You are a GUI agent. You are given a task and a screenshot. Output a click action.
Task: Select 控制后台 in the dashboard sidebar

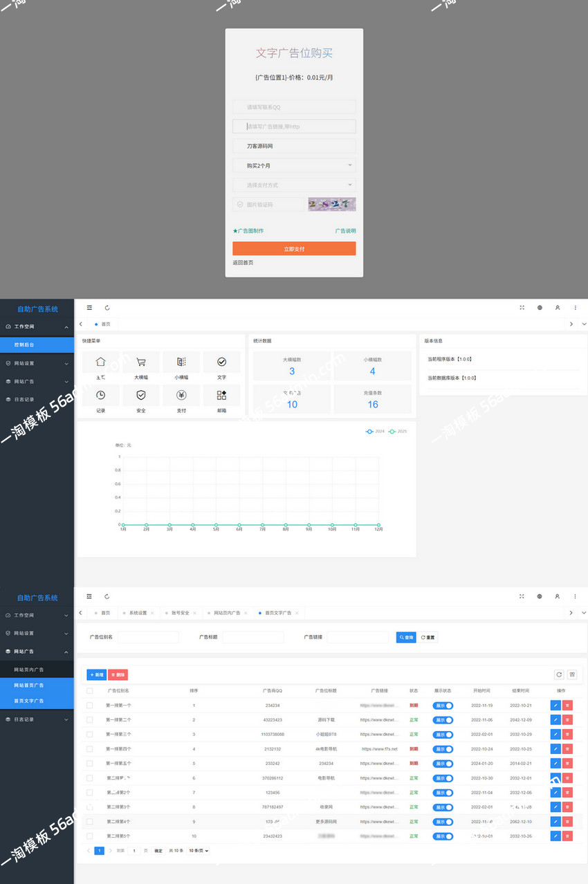pos(37,344)
